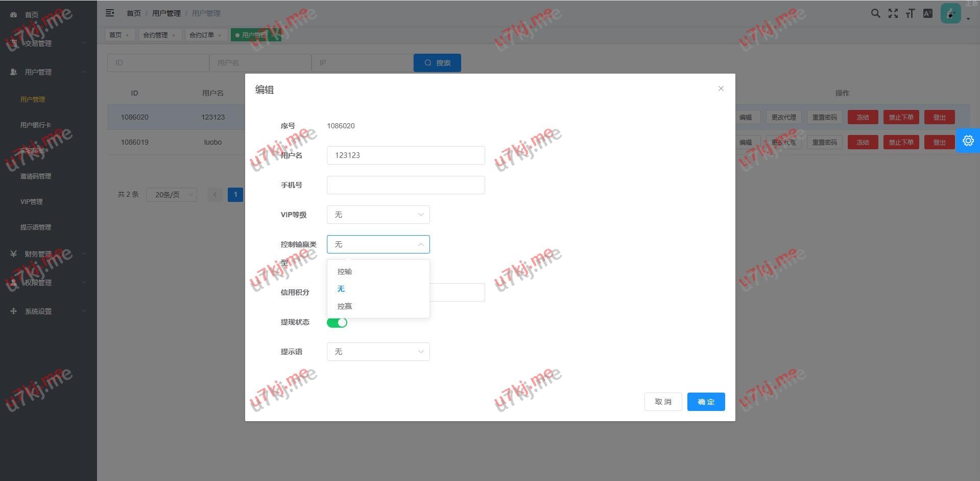
Task: Open the VIP等级 dropdown
Action: pyautogui.click(x=378, y=215)
